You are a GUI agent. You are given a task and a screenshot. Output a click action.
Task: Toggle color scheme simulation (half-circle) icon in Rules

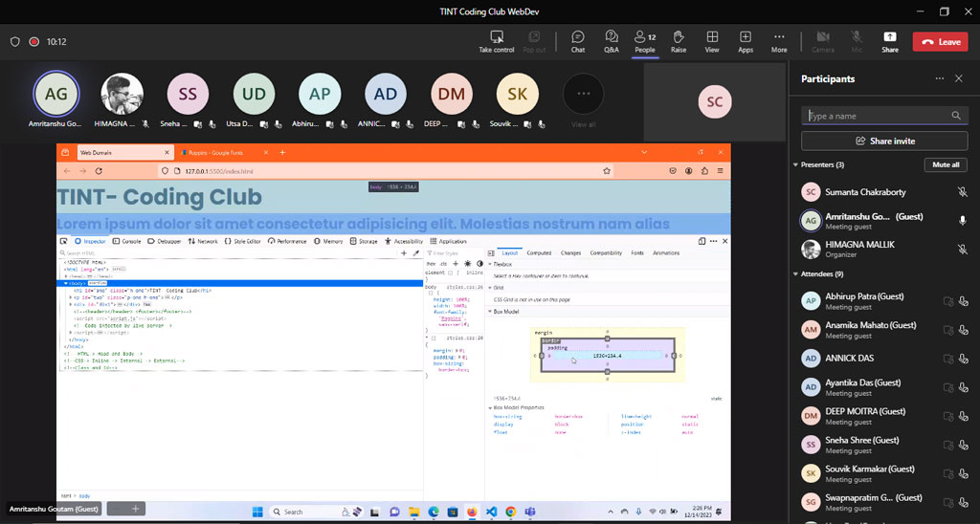(x=480, y=264)
